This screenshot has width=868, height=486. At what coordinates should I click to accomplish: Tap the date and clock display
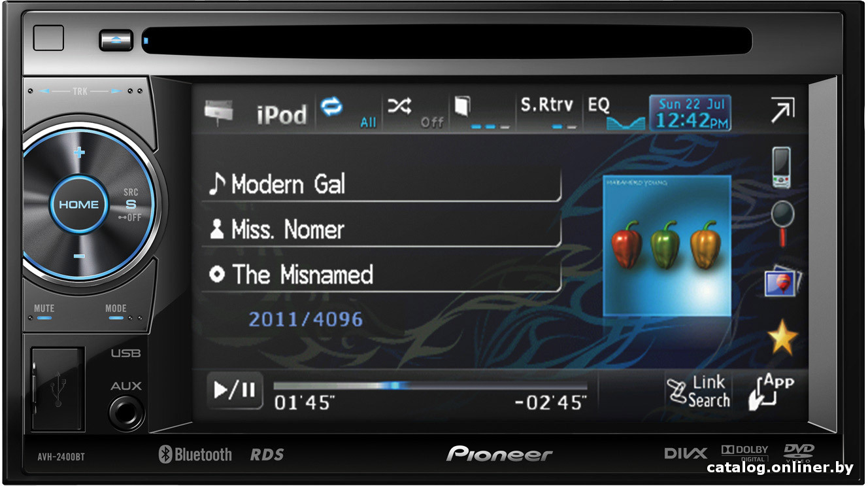point(690,113)
